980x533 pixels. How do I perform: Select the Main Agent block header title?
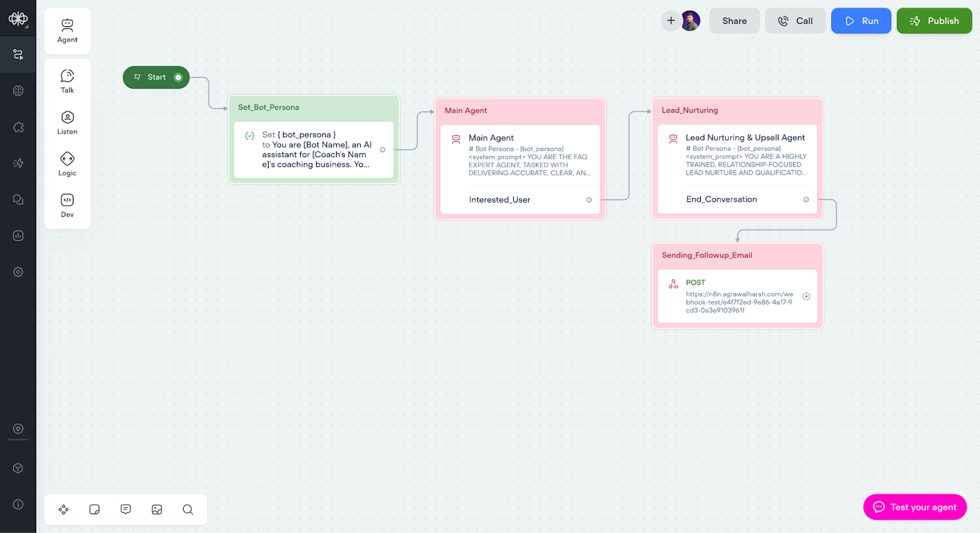point(466,111)
